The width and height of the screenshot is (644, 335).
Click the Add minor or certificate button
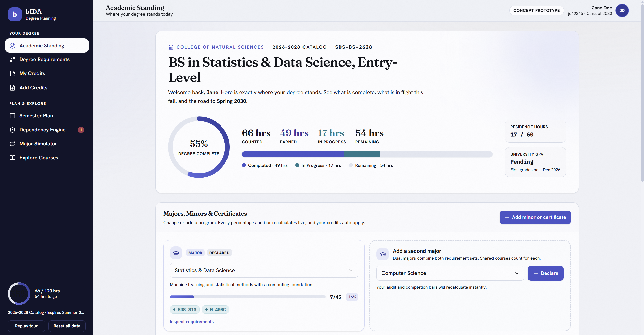(x=535, y=217)
